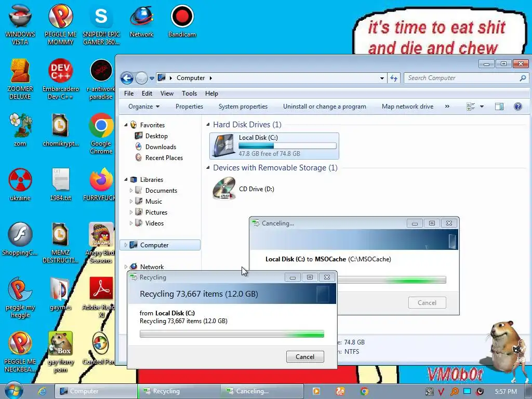Open the Tools menu
Image resolution: width=532 pixels, height=399 pixels.
coord(189,94)
